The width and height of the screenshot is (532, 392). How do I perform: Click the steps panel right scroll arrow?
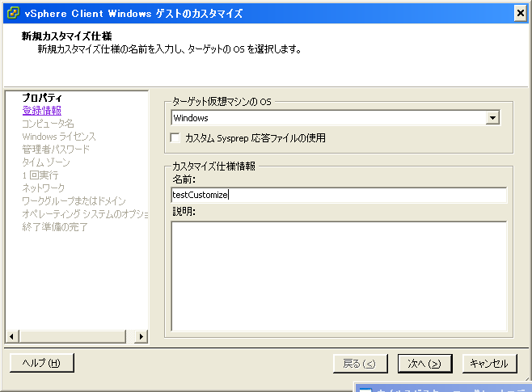[x=141, y=336]
